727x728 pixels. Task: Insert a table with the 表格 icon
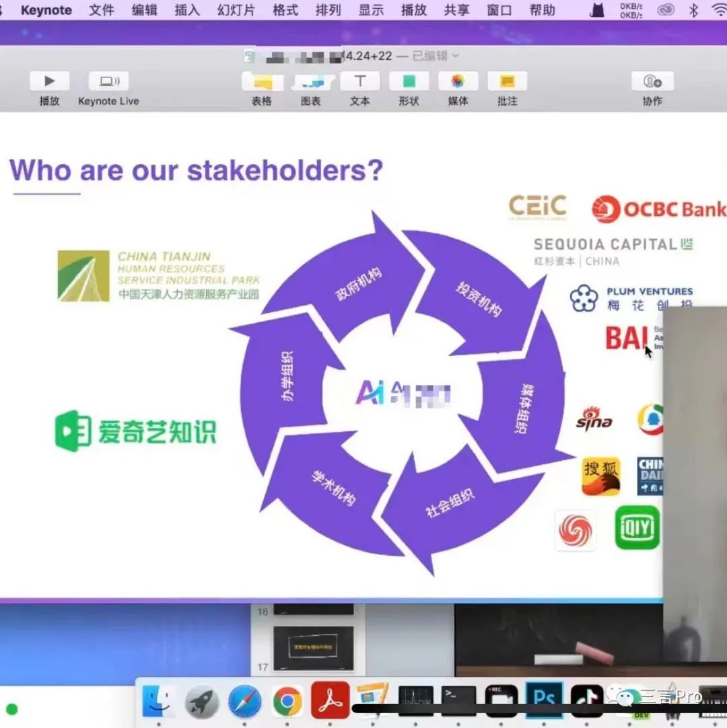pos(262,81)
